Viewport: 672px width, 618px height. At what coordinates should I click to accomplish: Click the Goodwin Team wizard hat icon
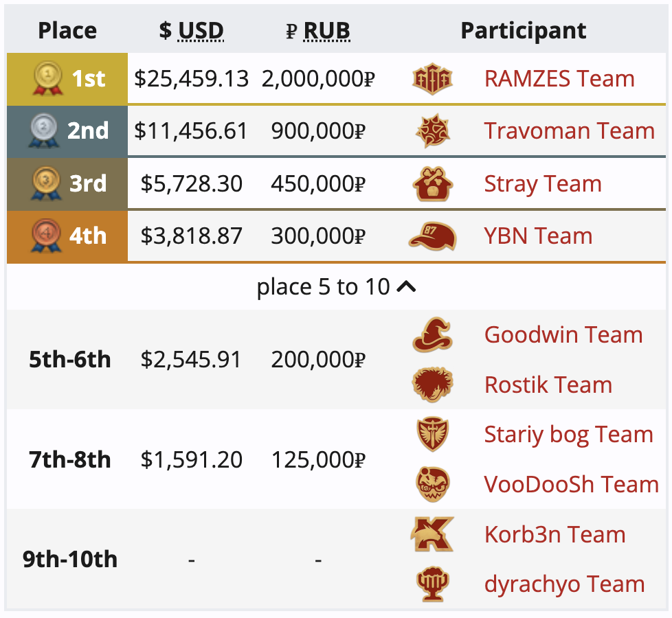tap(432, 334)
